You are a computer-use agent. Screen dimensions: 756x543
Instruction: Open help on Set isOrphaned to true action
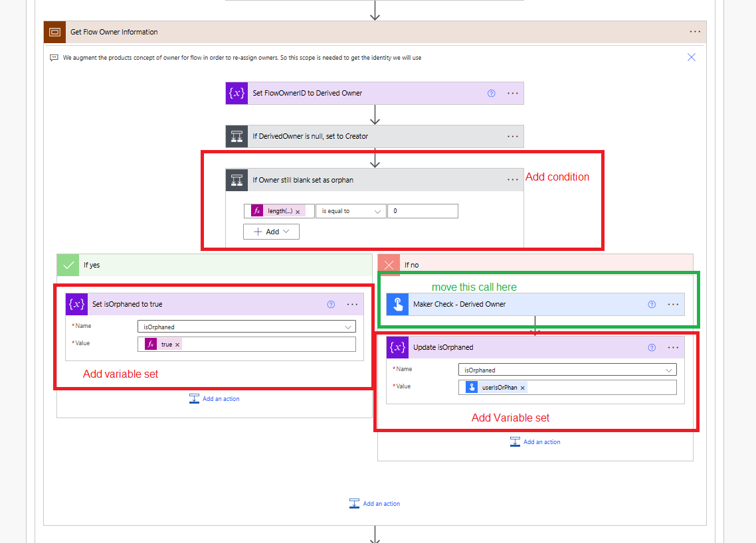point(331,304)
